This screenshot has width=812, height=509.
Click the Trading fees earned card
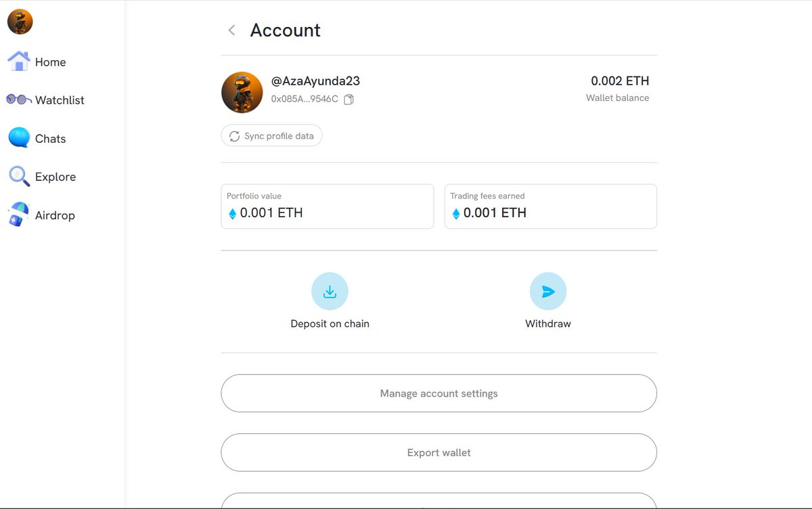pos(551,206)
